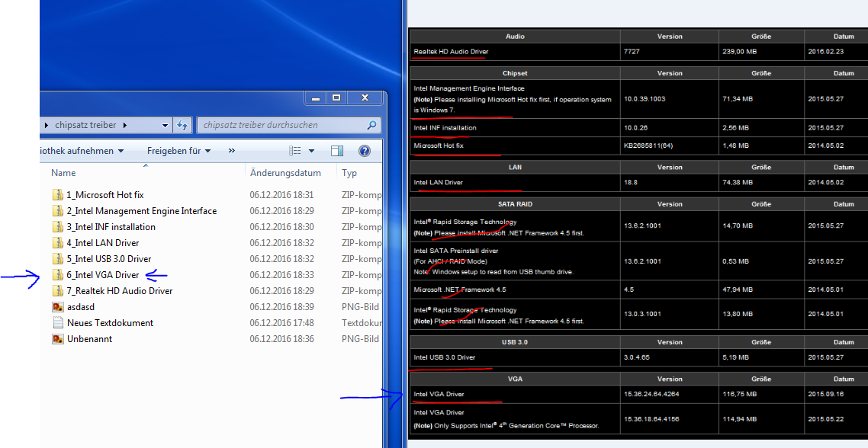
Task: Click zip icon of 6_Intel VGA Driver
Action: pos(57,275)
